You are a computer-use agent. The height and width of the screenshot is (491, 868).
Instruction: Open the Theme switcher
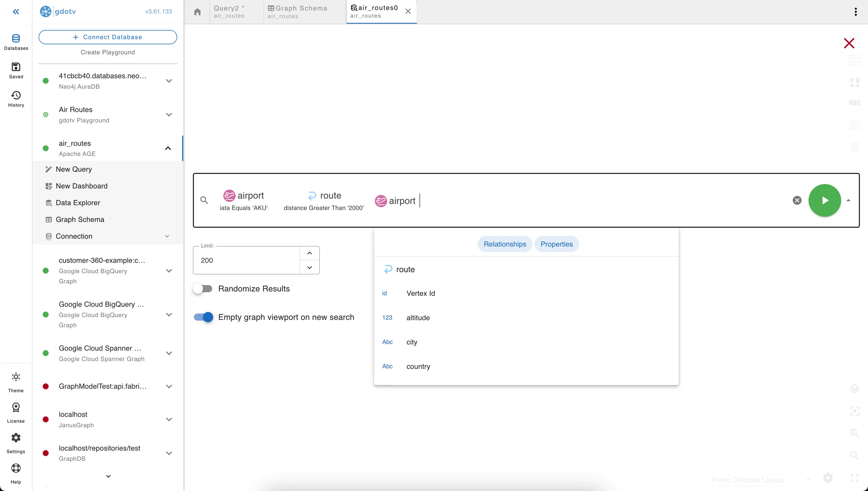[16, 382]
